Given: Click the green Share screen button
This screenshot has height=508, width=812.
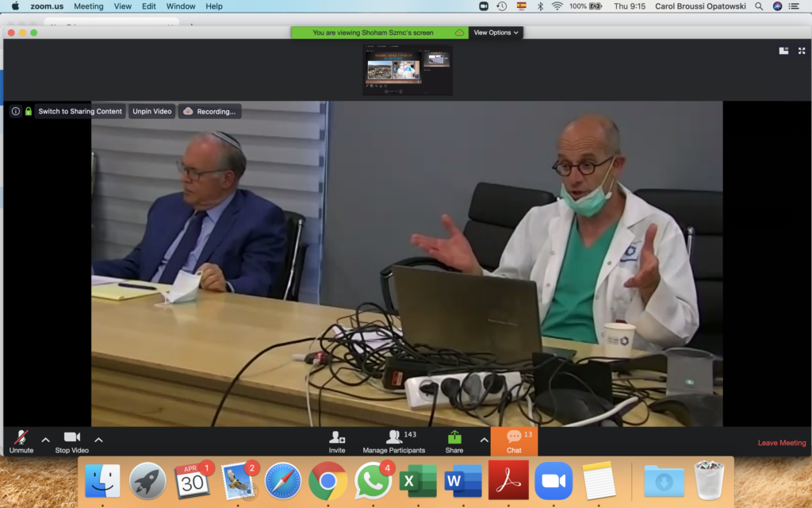Looking at the screenshot, I should (x=454, y=441).
